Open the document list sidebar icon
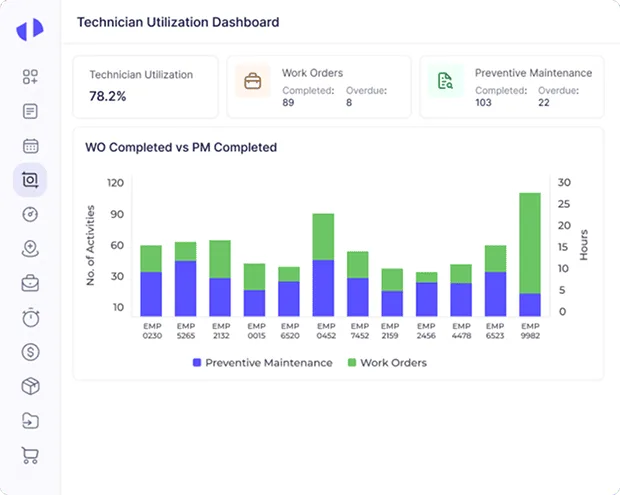620x495 pixels. pyautogui.click(x=30, y=111)
